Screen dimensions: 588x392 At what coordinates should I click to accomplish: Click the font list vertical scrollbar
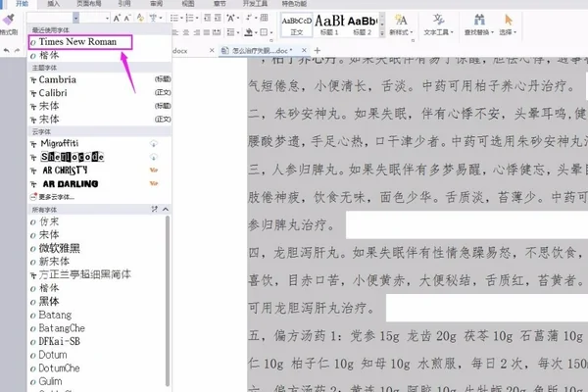168,301
